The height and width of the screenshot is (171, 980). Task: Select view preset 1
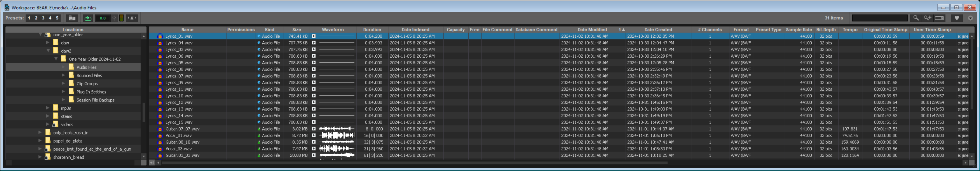29,18
